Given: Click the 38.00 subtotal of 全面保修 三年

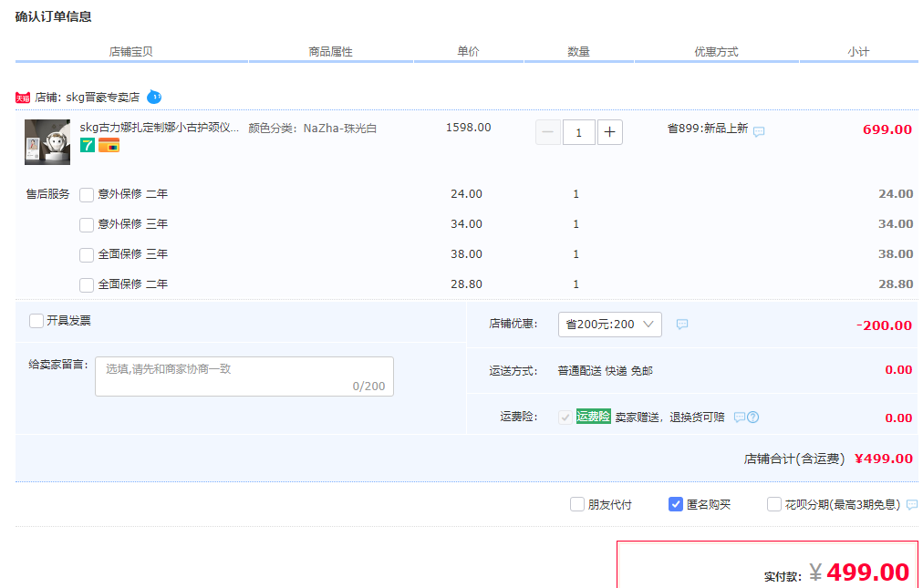Looking at the screenshot, I should 896,254.
